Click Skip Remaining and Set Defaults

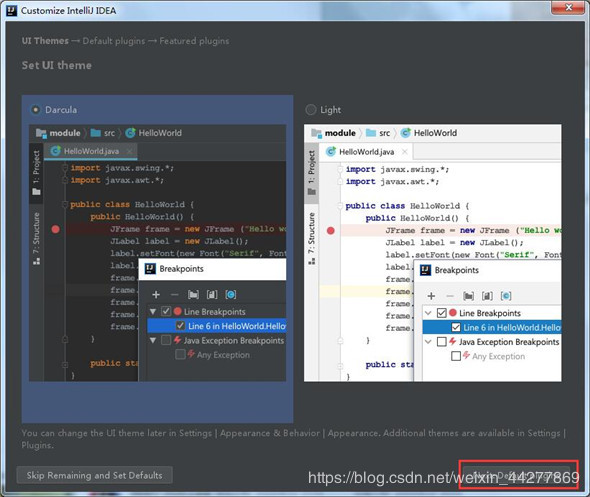[94, 475]
